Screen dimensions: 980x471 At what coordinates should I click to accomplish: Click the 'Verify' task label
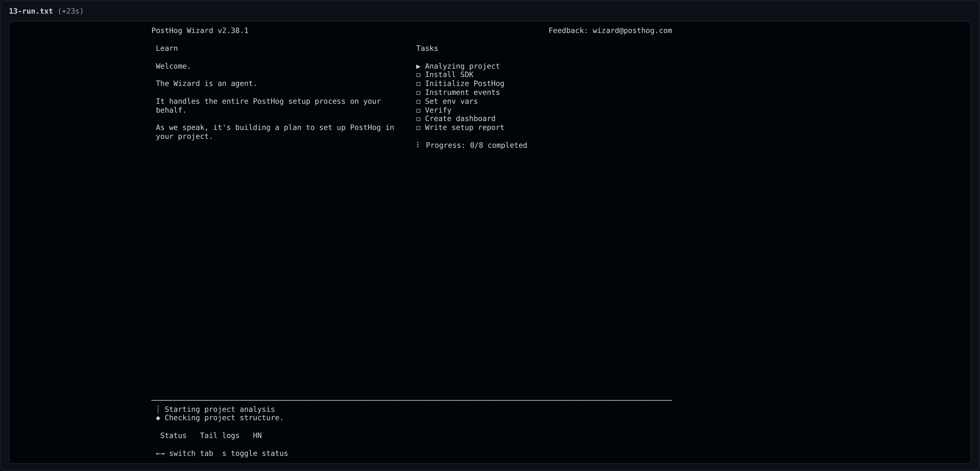coord(438,111)
